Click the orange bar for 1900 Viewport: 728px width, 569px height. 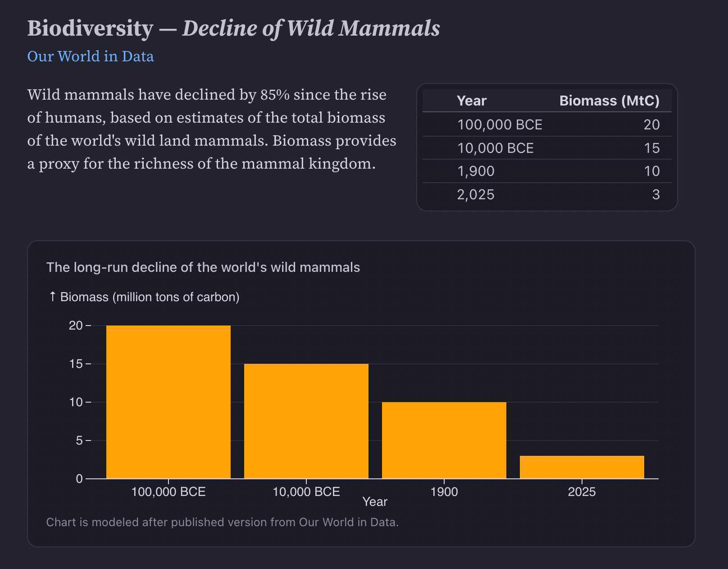pos(444,440)
